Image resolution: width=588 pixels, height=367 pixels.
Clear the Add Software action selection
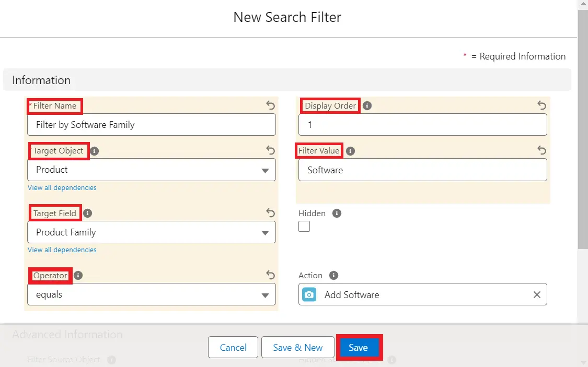click(x=537, y=294)
